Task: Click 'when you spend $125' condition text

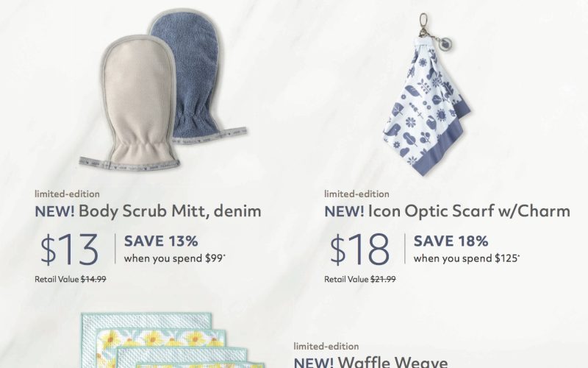Action: [x=467, y=258]
